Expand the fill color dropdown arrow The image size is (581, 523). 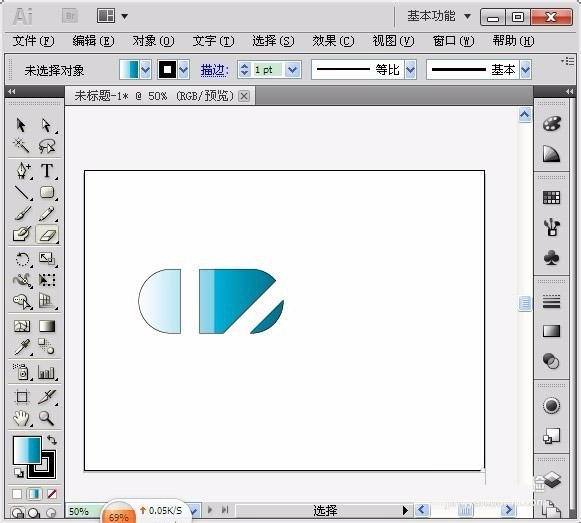146,69
